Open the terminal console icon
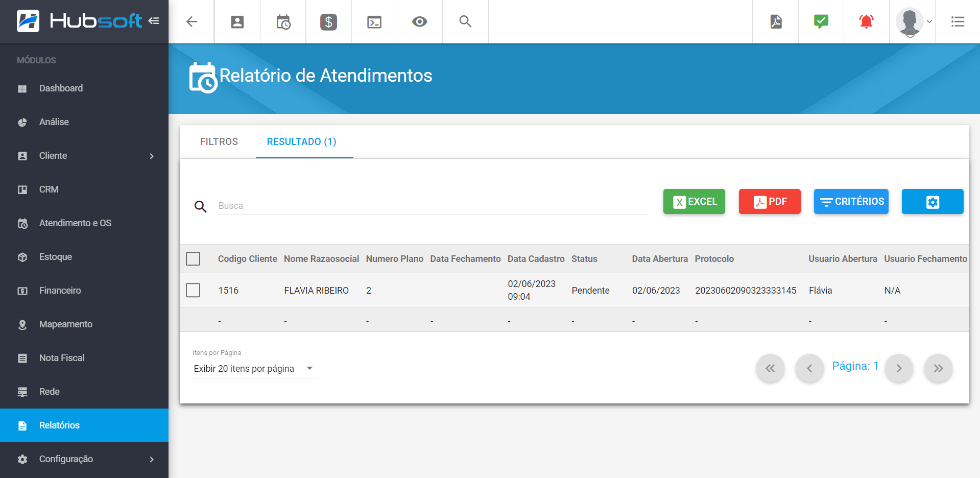 [374, 22]
